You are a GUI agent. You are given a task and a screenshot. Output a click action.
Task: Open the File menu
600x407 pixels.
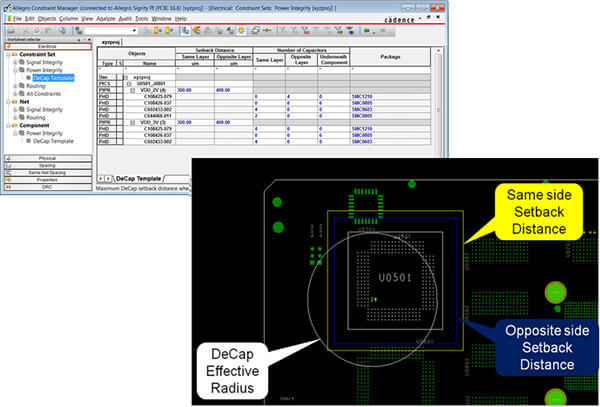click(15, 18)
